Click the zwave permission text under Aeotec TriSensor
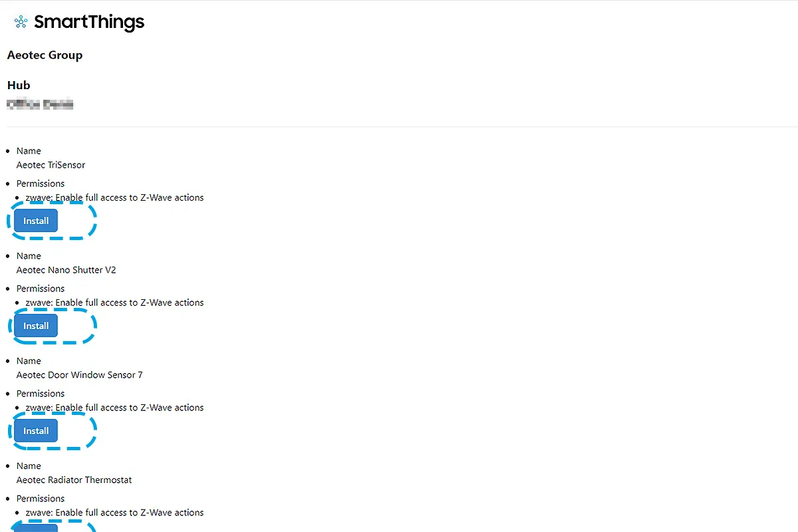This screenshot has width=798, height=532. tap(114, 198)
